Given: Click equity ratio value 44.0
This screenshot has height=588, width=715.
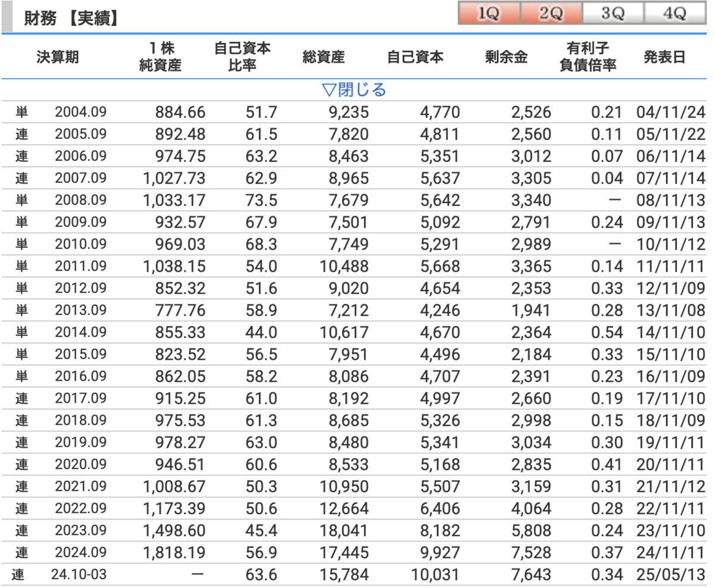Looking at the screenshot, I should pos(262,332).
